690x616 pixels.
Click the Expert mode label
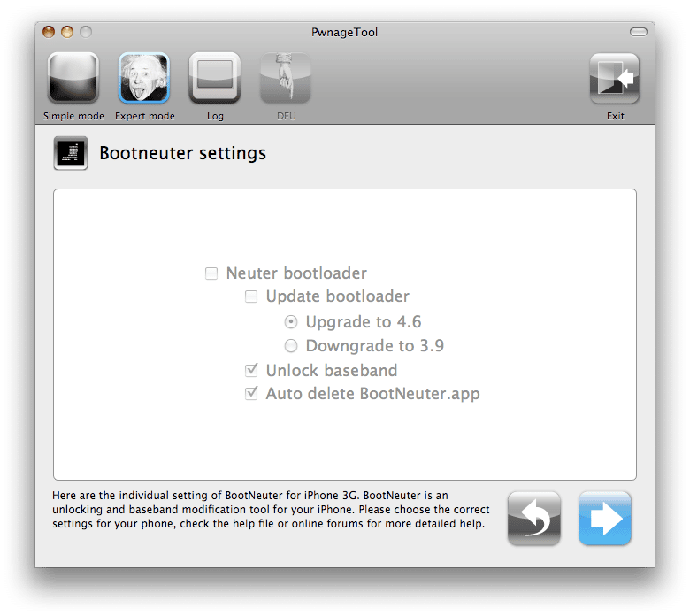pos(145,116)
